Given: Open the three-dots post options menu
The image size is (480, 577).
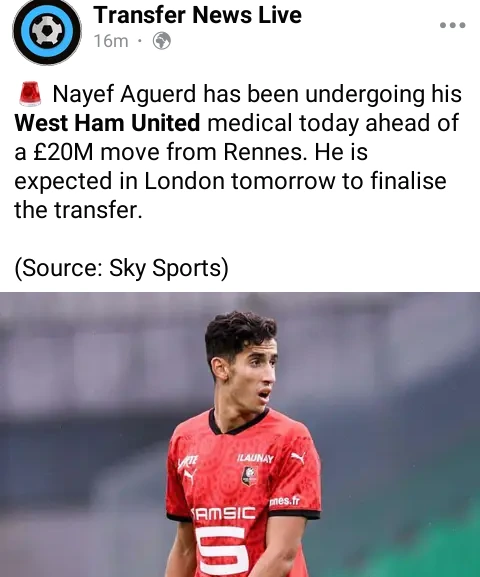Looking at the screenshot, I should click(453, 25).
